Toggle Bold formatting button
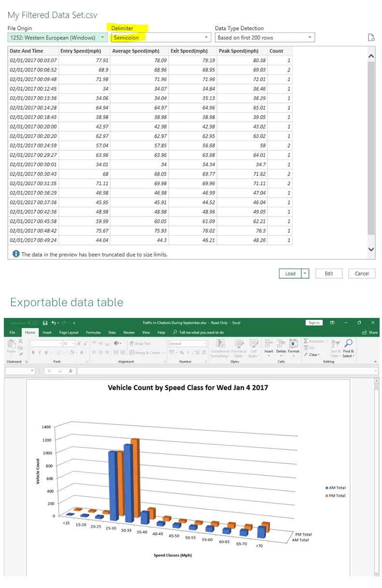 point(33,353)
